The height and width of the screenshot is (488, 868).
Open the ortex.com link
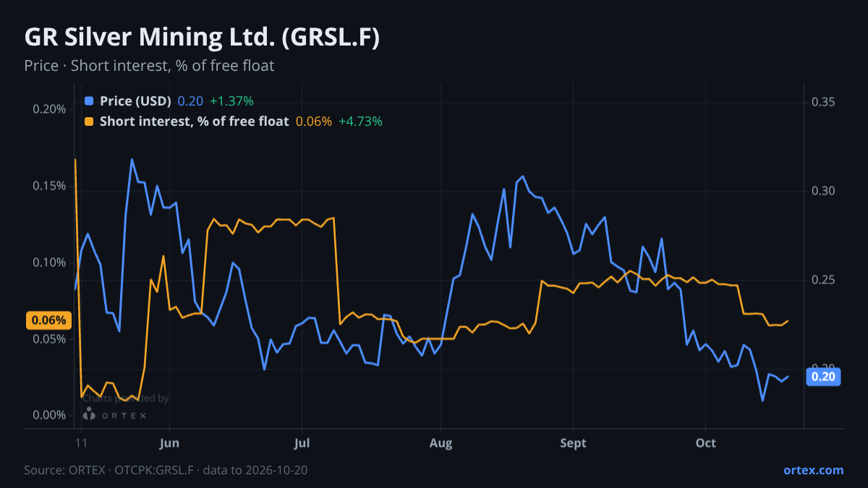[x=814, y=470]
